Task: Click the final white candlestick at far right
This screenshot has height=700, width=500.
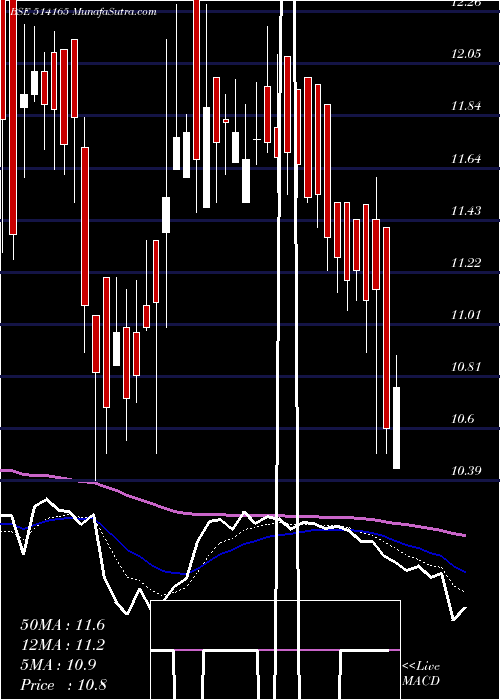Action: [396, 428]
